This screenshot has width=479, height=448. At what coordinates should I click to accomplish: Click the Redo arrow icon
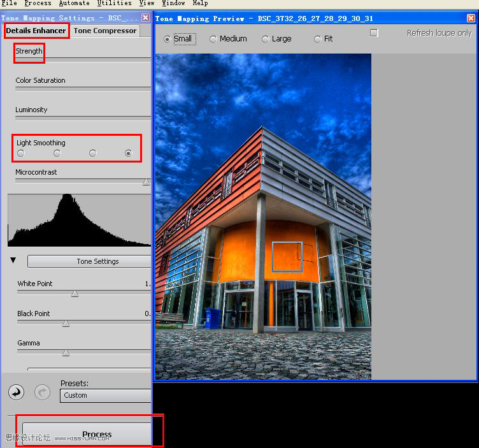pos(42,392)
